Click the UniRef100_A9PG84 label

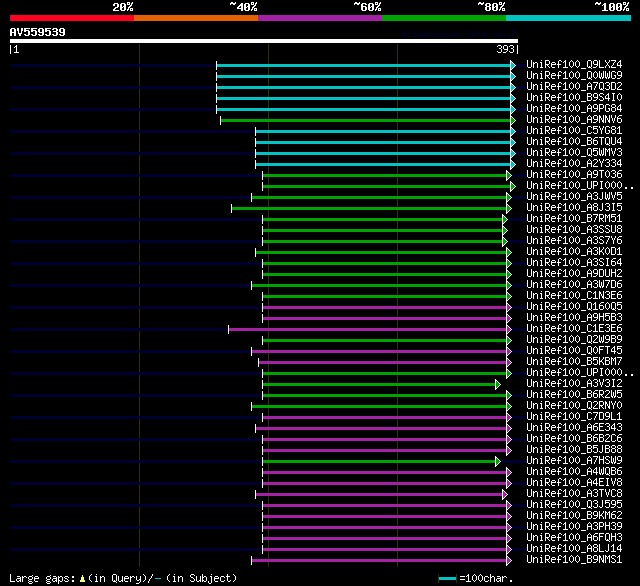(574, 109)
